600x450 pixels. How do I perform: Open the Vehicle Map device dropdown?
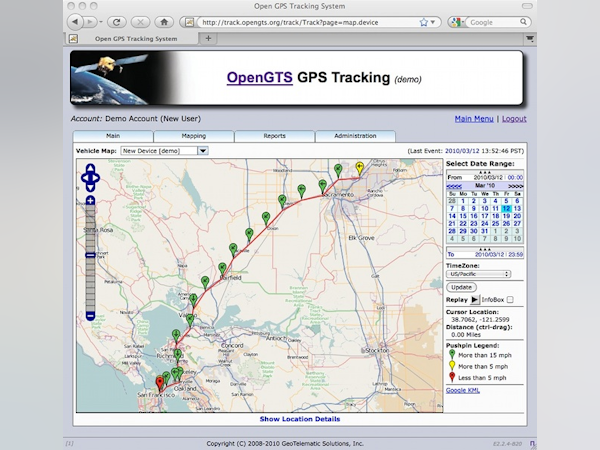pyautogui.click(x=165, y=151)
